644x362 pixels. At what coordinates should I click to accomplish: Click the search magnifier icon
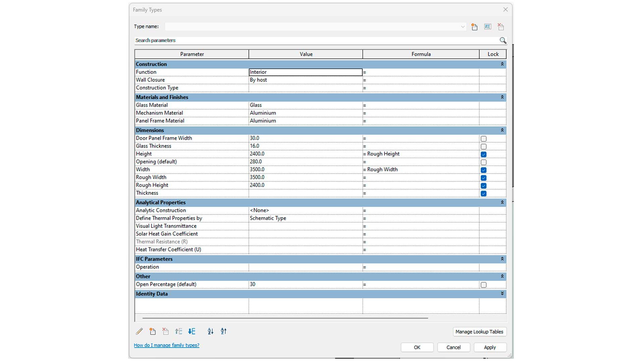point(503,41)
